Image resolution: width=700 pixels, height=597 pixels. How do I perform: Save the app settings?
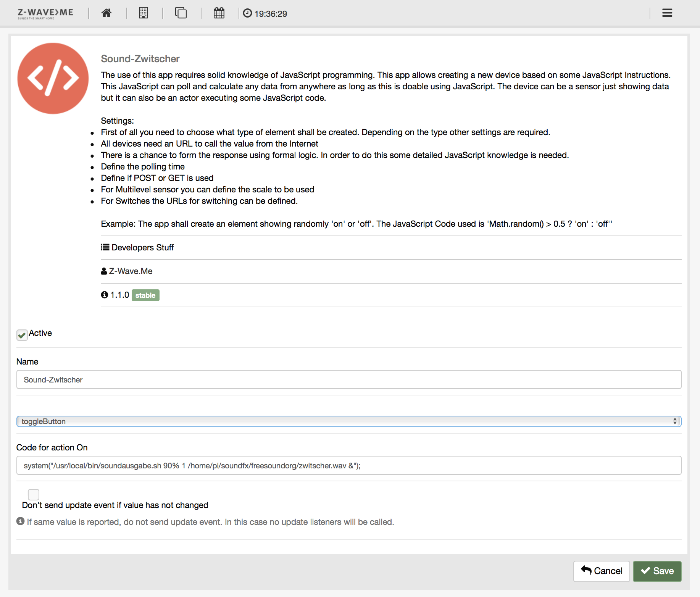(x=657, y=571)
